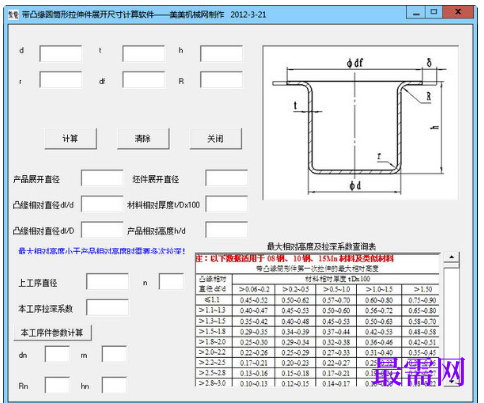The width and height of the screenshot is (484, 403).
Task: Focus the m field
Action: [x=114, y=354]
